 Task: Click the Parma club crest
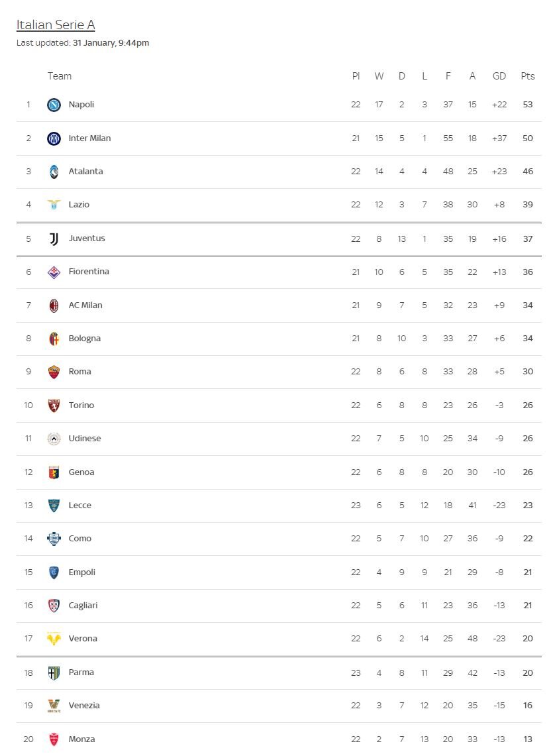click(x=54, y=673)
